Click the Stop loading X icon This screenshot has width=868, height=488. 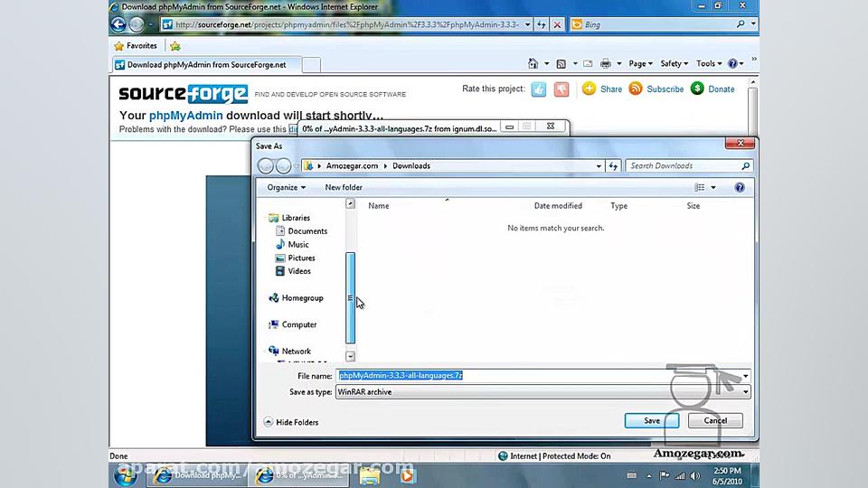coord(558,24)
